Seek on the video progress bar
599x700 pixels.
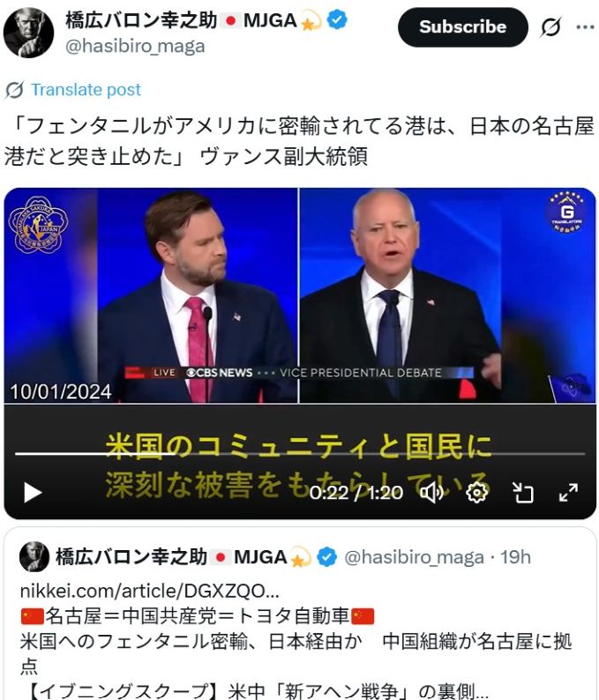(300, 453)
